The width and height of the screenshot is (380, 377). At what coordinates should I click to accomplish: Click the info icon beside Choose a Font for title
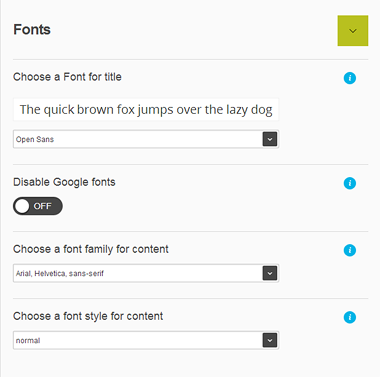[x=350, y=78]
